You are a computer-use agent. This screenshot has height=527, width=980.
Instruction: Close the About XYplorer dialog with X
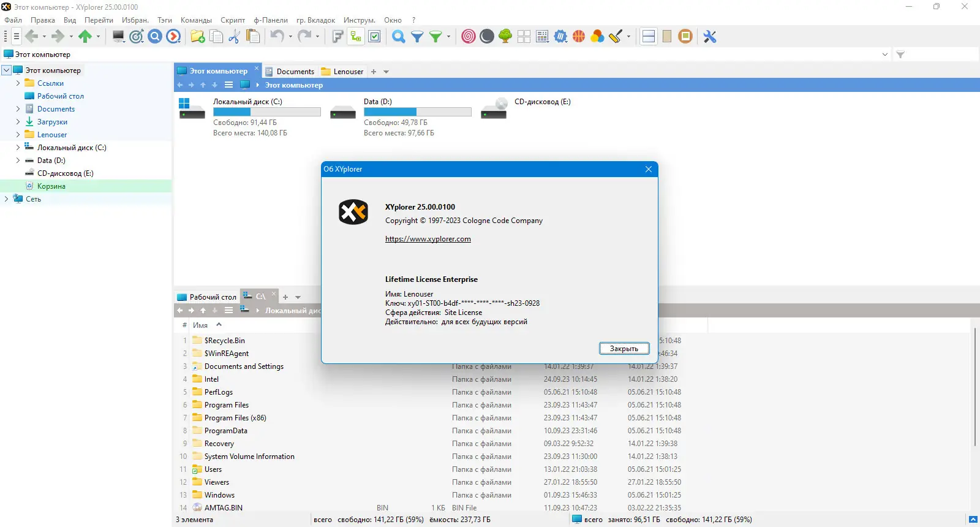(649, 169)
